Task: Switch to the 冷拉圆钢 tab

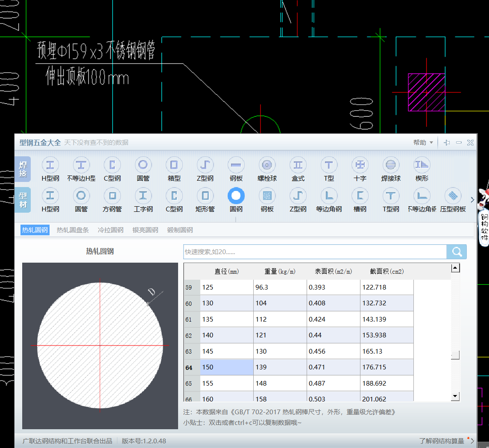Action: click(x=111, y=230)
